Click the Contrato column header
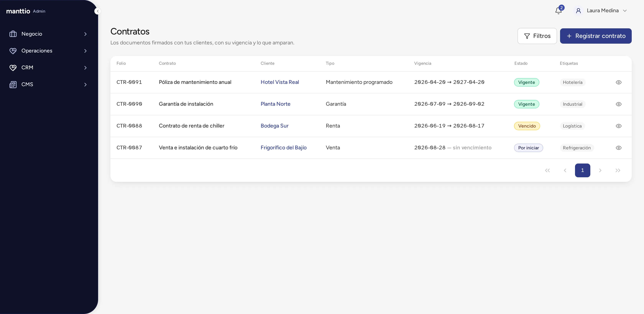644x314 pixels. coord(167,63)
